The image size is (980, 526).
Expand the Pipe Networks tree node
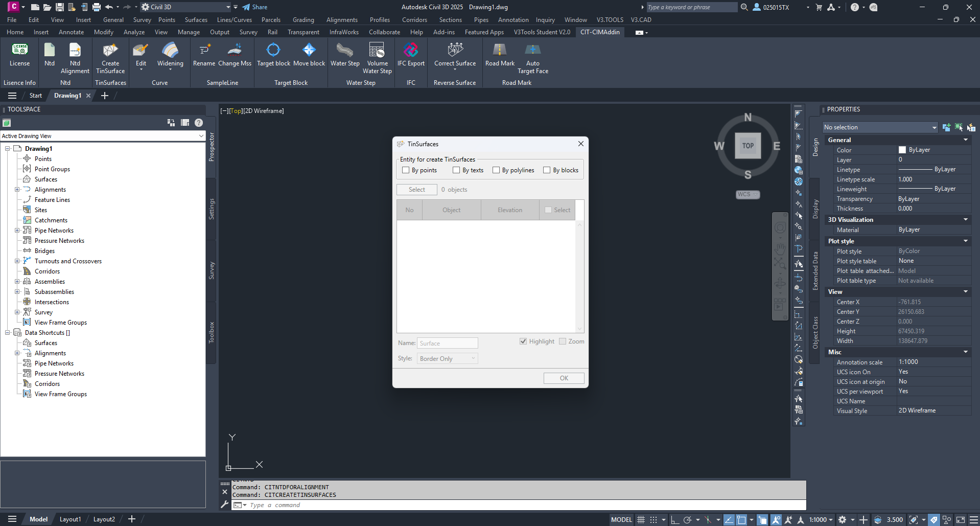[17, 231]
